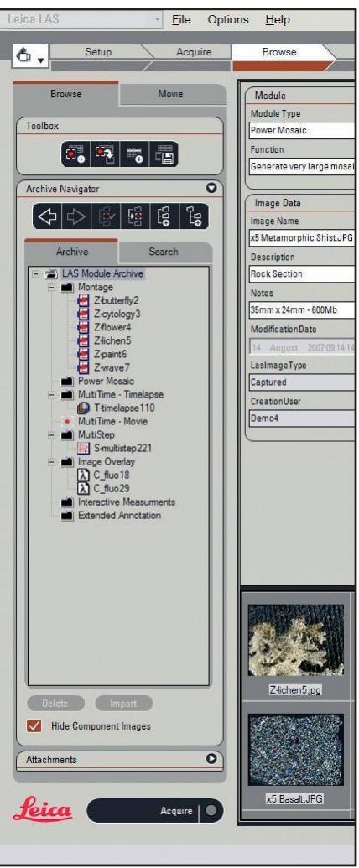Image resolution: width=359 pixels, height=868 pixels.
Task: Select the x5 Basalt.JPG thumbnail
Action: pyautogui.click(x=296, y=751)
